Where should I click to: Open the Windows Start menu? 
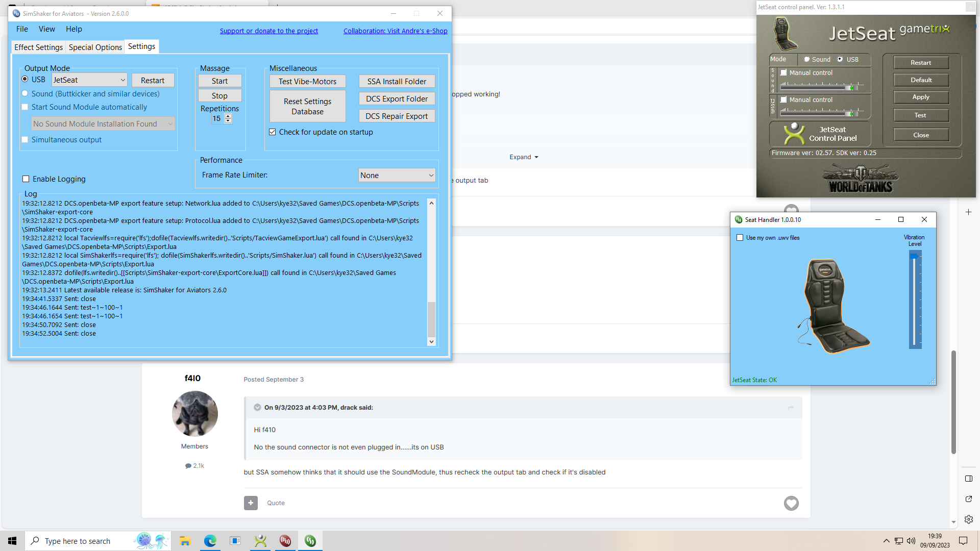[x=12, y=541]
